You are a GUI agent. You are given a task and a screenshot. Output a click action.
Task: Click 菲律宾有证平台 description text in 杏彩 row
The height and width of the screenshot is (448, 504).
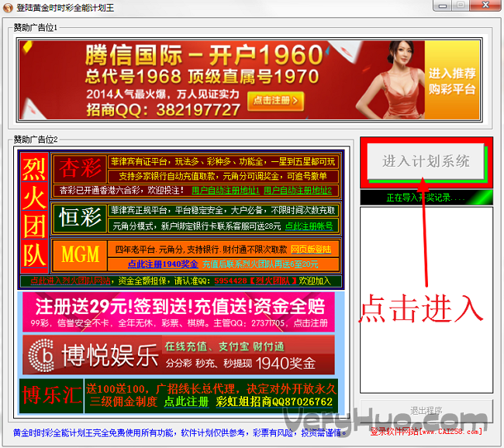(x=223, y=162)
